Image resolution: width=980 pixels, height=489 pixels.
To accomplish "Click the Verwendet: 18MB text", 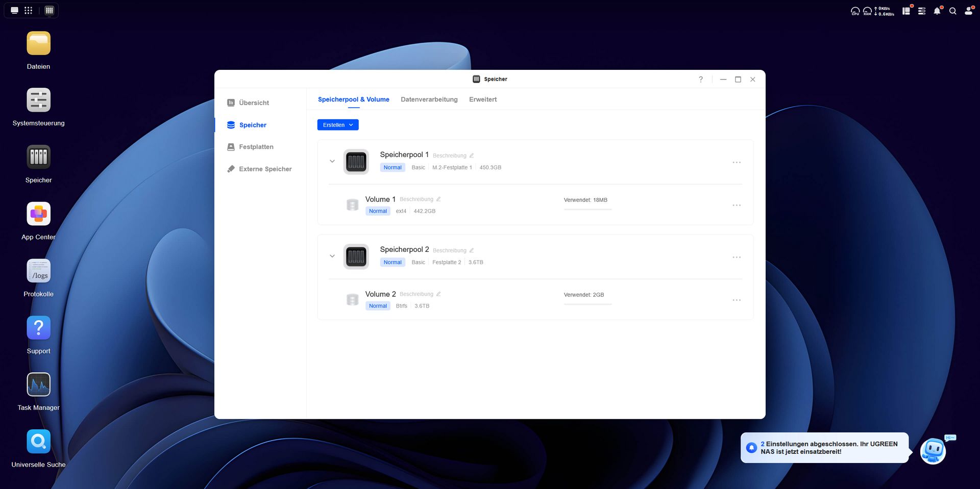I will click(x=585, y=200).
